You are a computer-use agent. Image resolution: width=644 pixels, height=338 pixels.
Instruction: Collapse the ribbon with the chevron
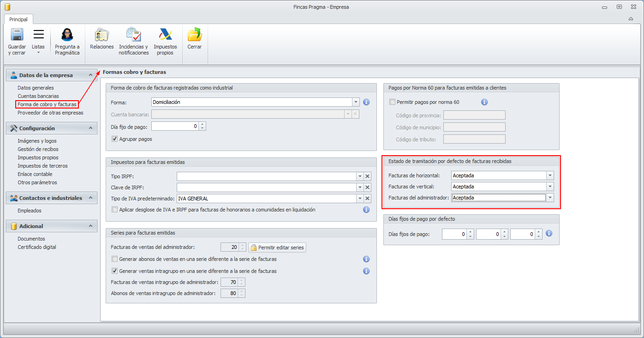tap(631, 19)
